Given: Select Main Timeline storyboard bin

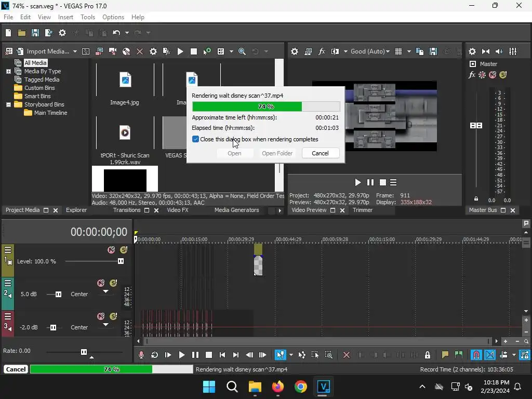Looking at the screenshot, I should click(50, 113).
